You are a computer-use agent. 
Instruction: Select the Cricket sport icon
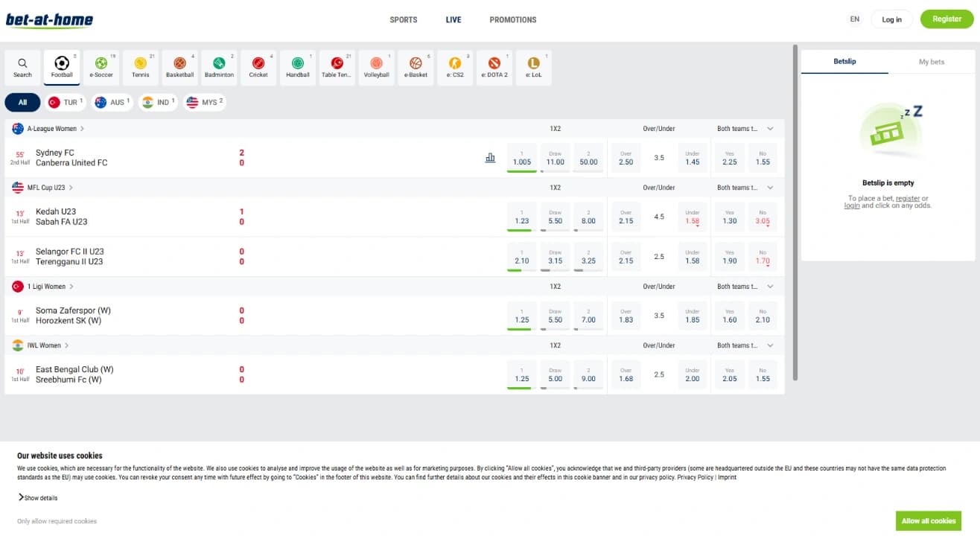point(258,66)
